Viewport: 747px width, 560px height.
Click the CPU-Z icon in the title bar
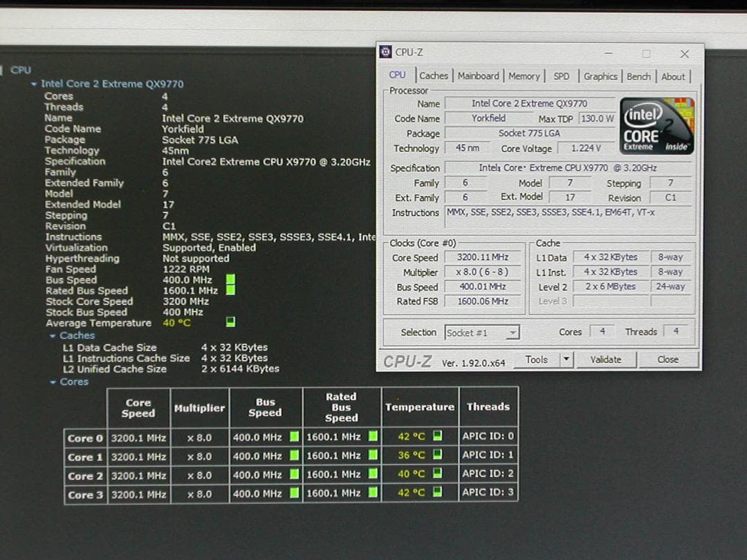click(385, 52)
